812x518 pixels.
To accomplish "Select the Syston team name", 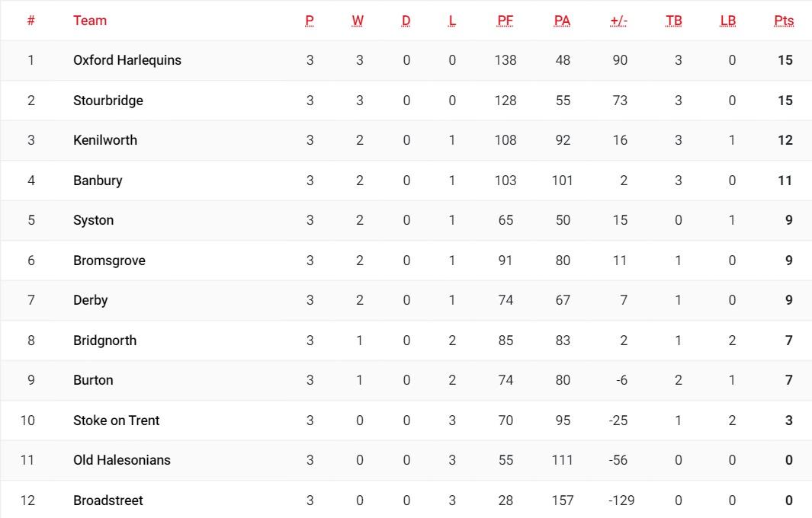I will coord(94,220).
